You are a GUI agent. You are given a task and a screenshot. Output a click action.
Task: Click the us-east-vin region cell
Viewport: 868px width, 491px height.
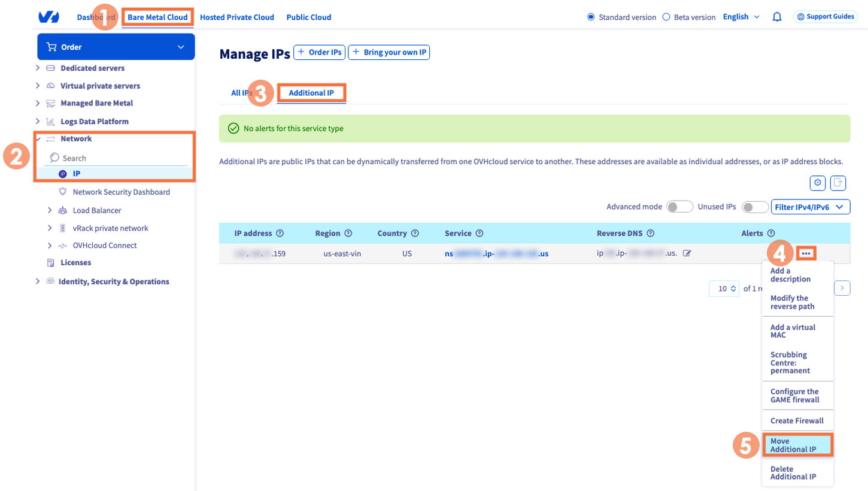click(342, 253)
